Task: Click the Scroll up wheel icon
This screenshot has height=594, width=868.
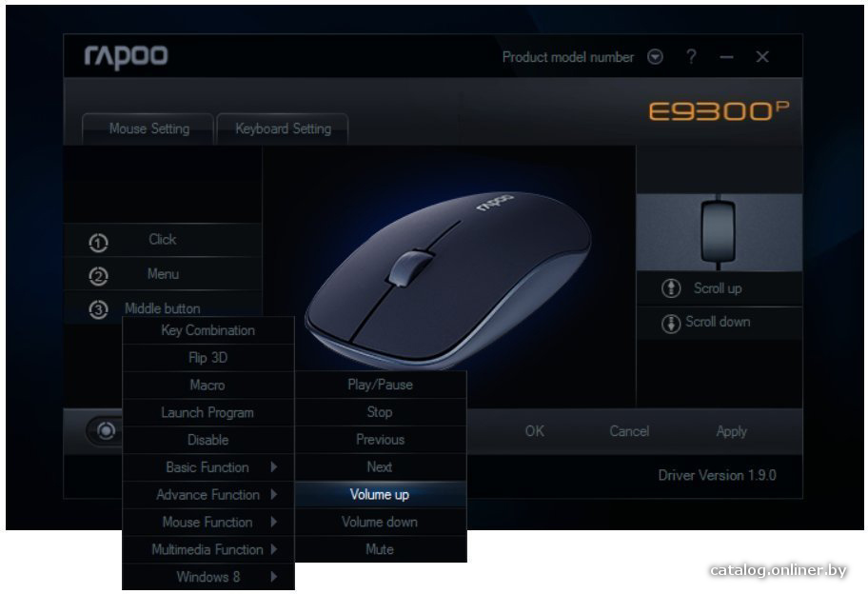Action: tap(671, 288)
